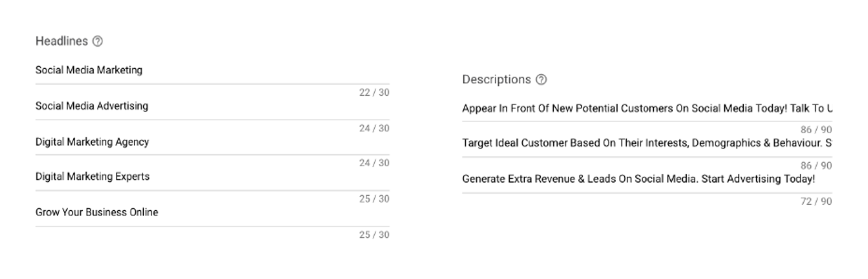Select the counter below Digital Marketing Agency
868x279 pixels.
click(x=374, y=163)
